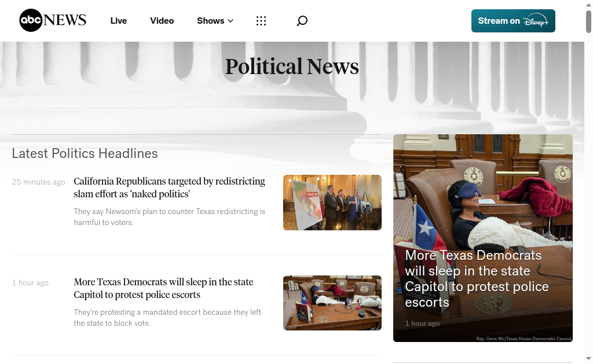Click the page scrollbar thumb
This screenshot has width=593, height=364.
pyautogui.click(x=588, y=21)
